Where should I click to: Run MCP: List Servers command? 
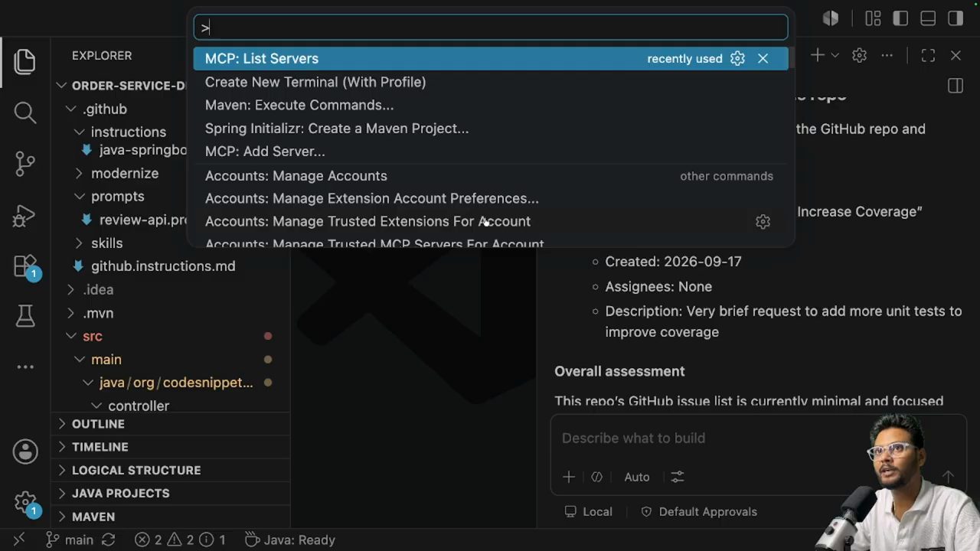[491, 58]
